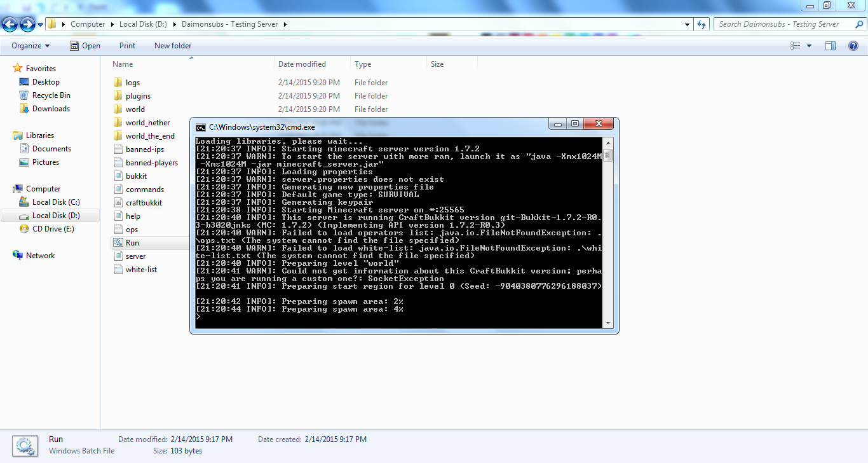Click the Network icon in the navigation pane
The width and height of the screenshot is (868, 463).
click(18, 256)
